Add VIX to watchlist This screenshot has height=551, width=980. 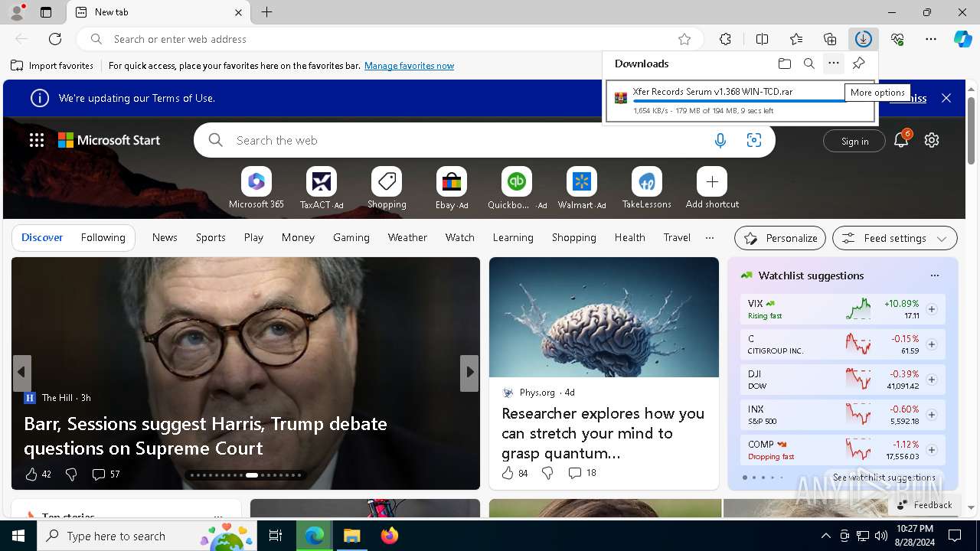[x=932, y=309]
